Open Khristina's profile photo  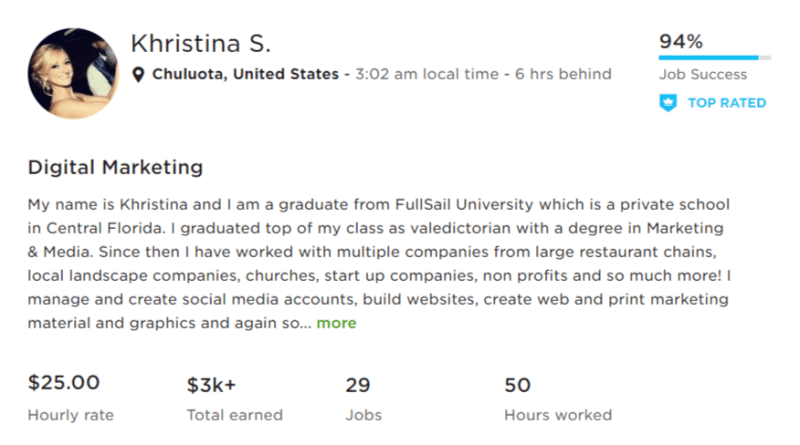(72, 70)
